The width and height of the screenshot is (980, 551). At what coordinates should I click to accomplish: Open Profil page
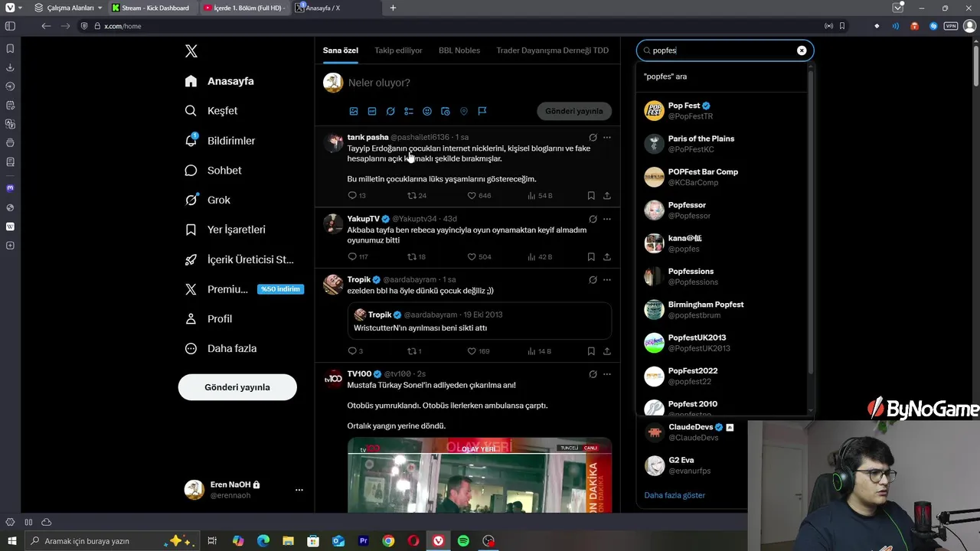(209, 318)
